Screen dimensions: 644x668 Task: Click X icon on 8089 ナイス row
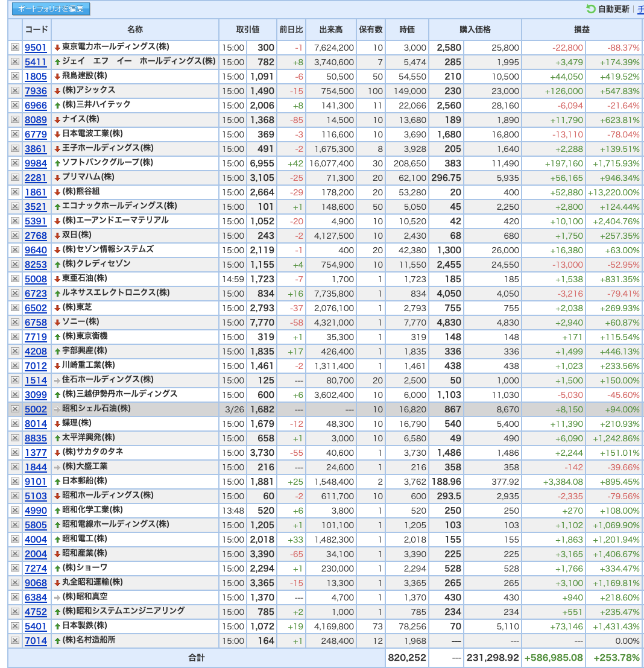[15, 120]
